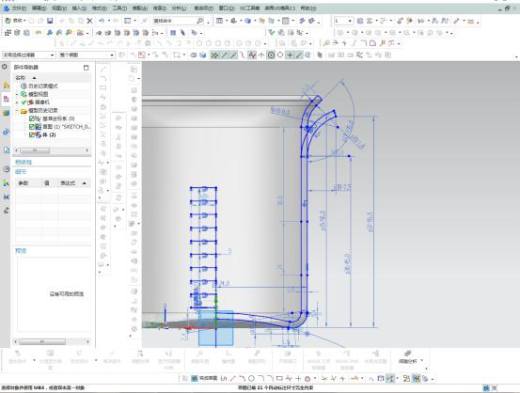520x393 pixels.
Task: Select the line tool in the bottom sketch toolbar
Action: 233,378
